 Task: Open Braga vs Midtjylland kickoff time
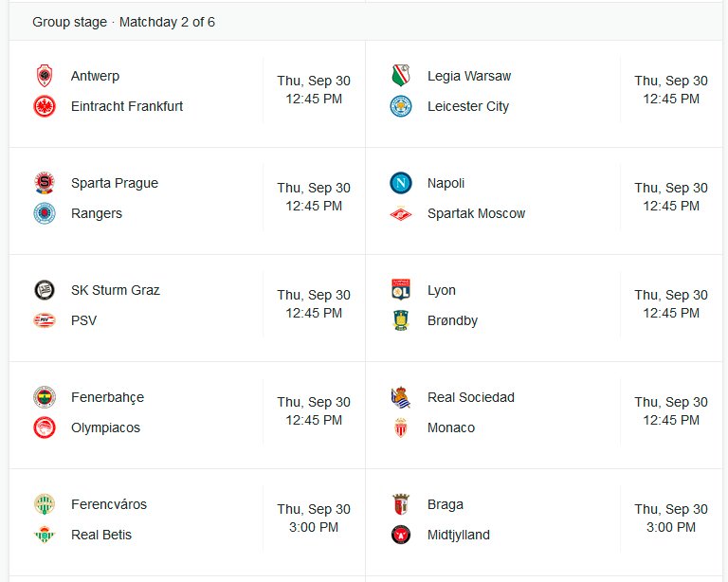click(x=671, y=518)
